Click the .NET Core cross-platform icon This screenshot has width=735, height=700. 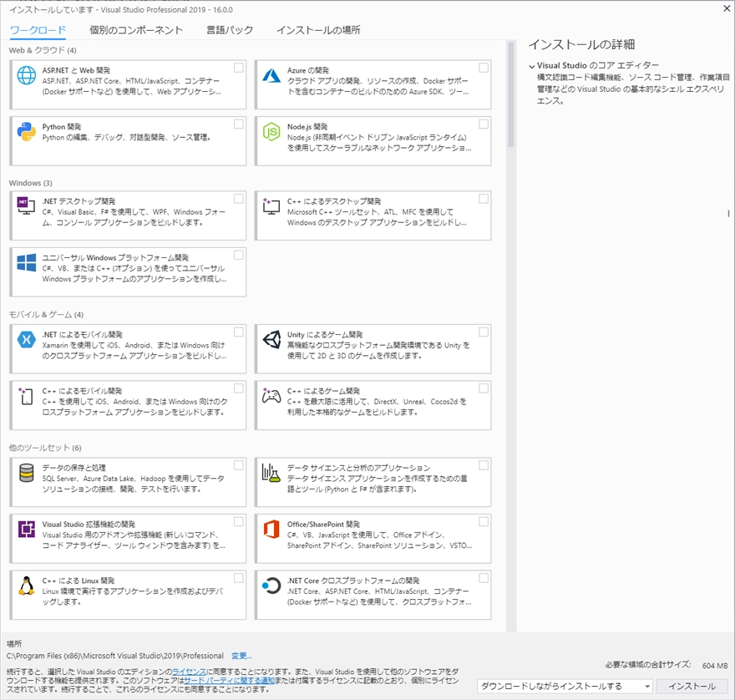tap(271, 586)
